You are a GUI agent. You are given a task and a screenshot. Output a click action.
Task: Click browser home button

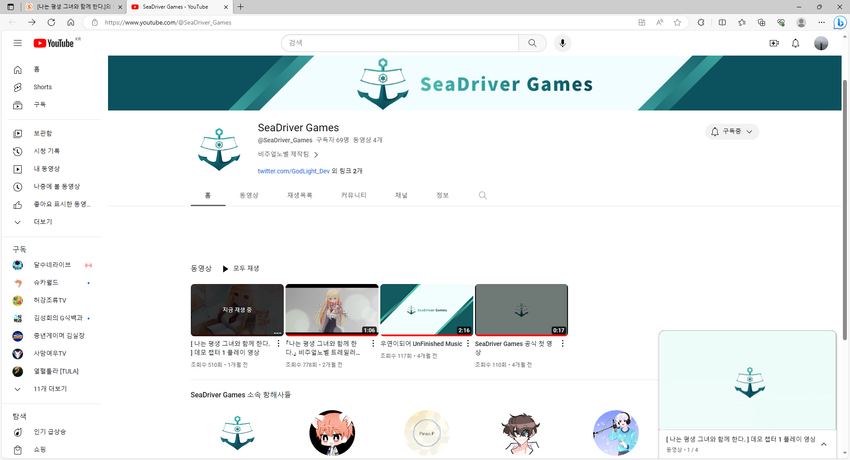70,22
